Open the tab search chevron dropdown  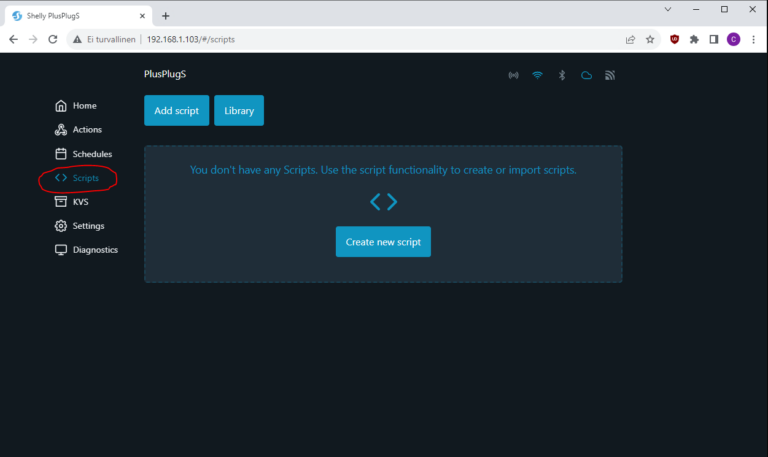(667, 9)
